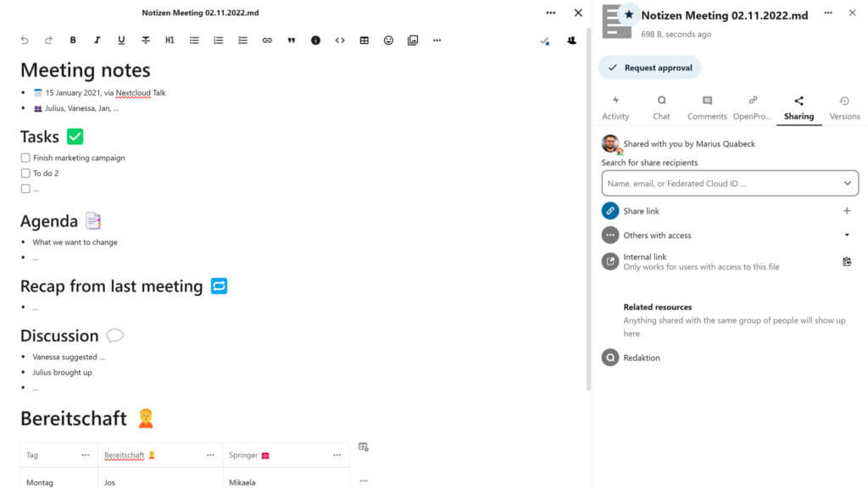Screen dimensions: 868x488
Task: Click Marius Quabeck's avatar
Action: pos(610,143)
